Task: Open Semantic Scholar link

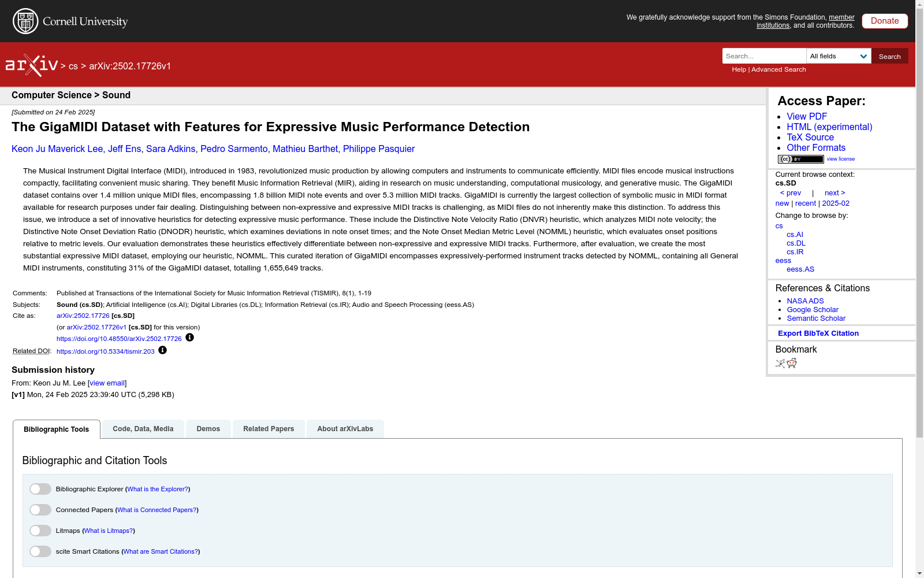Action: pyautogui.click(x=816, y=318)
